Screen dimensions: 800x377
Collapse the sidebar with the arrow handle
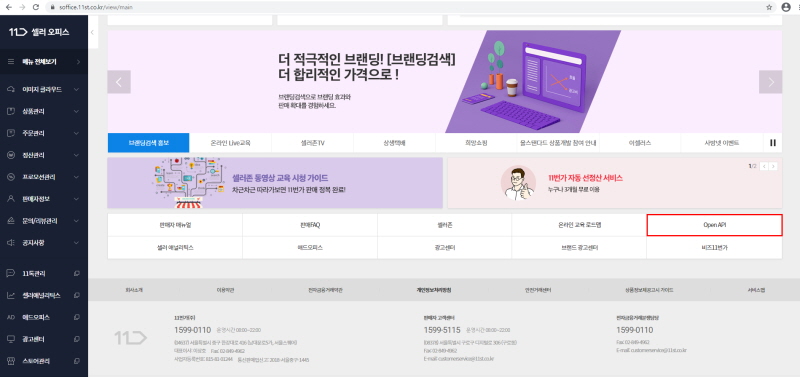(x=92, y=32)
